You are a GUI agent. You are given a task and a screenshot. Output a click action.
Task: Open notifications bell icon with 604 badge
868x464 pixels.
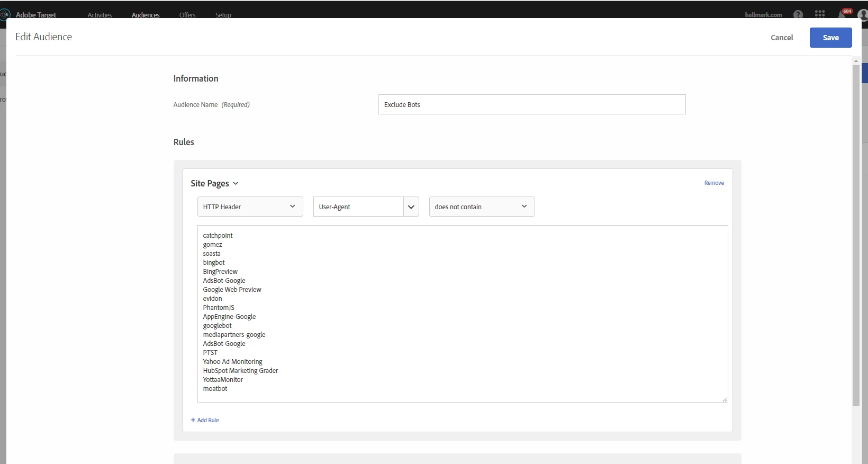click(844, 13)
